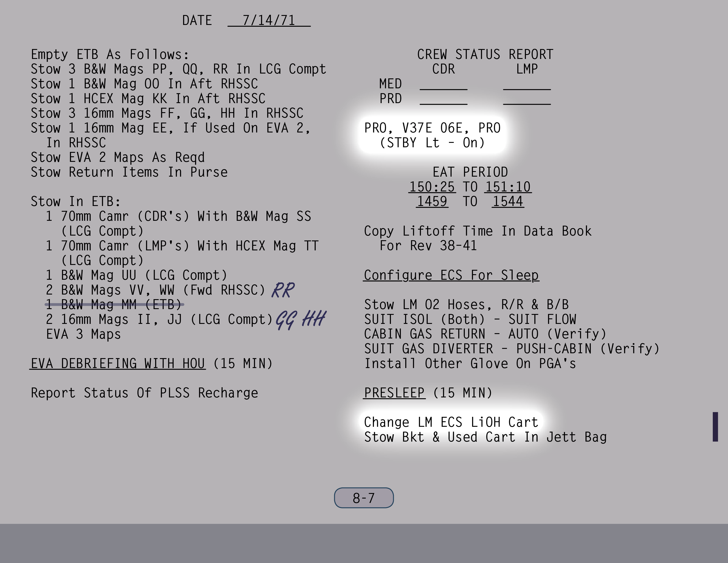The width and height of the screenshot is (728, 563).
Task: Click the clock time 1459 field
Action: [x=432, y=201]
